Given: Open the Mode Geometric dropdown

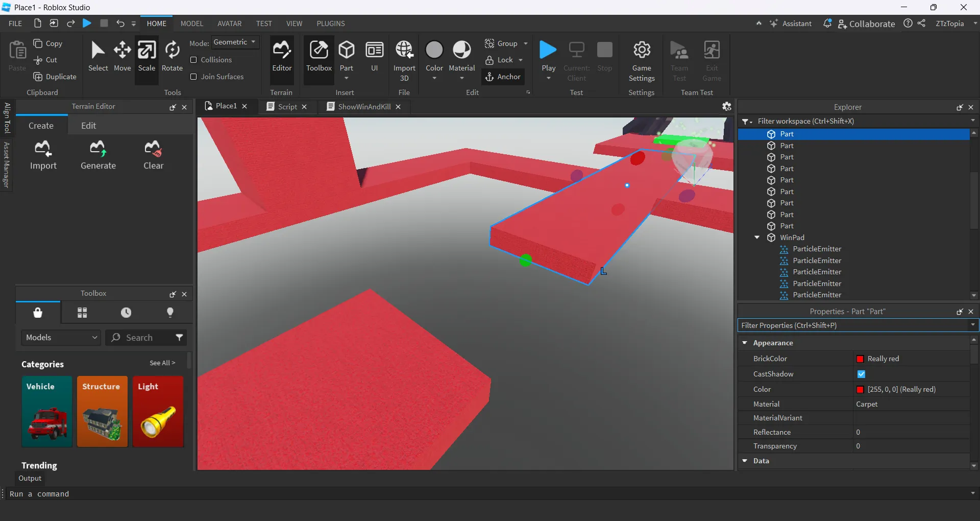Looking at the screenshot, I should coord(235,42).
